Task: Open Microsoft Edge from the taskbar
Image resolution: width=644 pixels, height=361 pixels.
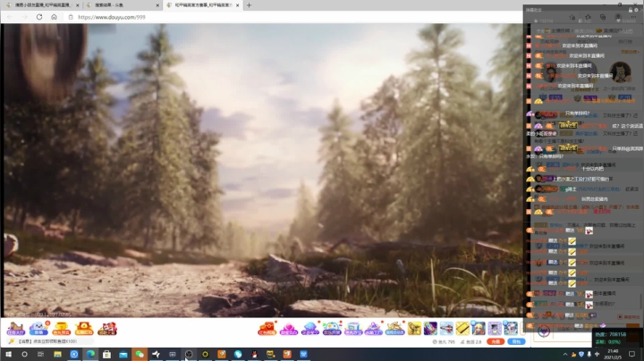Action: [90, 354]
